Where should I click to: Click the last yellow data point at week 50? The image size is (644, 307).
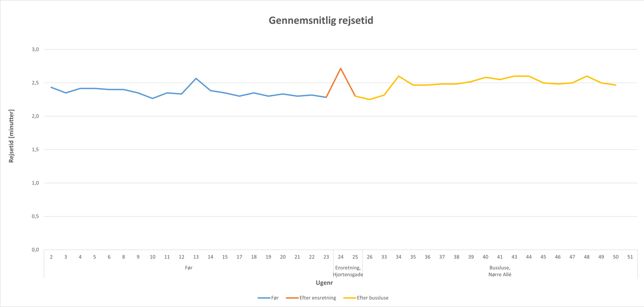[x=616, y=85]
